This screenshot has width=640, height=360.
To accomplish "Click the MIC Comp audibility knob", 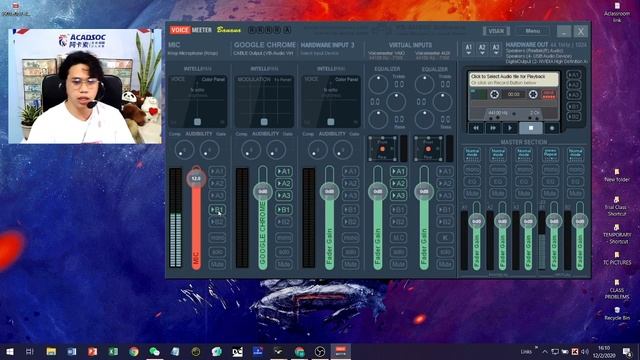I will (184, 150).
